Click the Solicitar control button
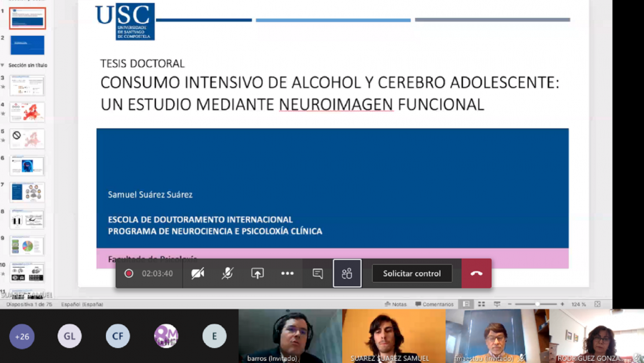This screenshot has height=363, width=644. 411,274
